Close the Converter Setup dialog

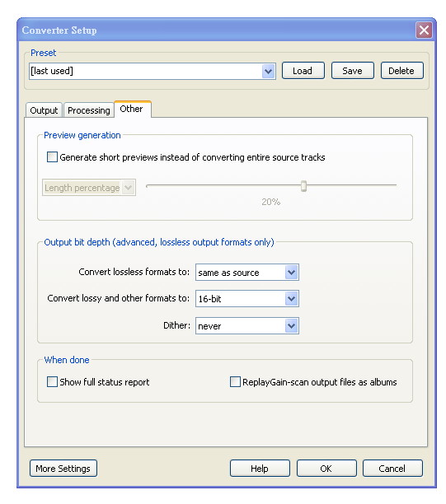click(x=424, y=30)
